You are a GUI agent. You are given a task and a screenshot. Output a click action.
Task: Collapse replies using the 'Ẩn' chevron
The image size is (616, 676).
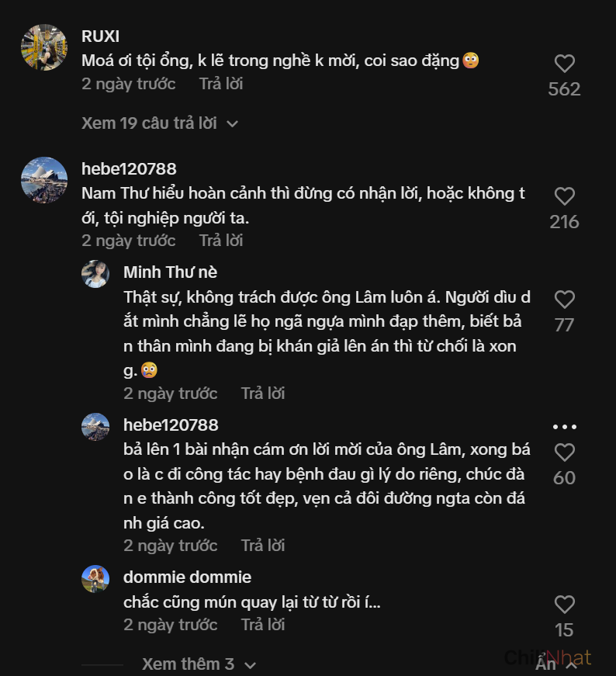(556, 664)
